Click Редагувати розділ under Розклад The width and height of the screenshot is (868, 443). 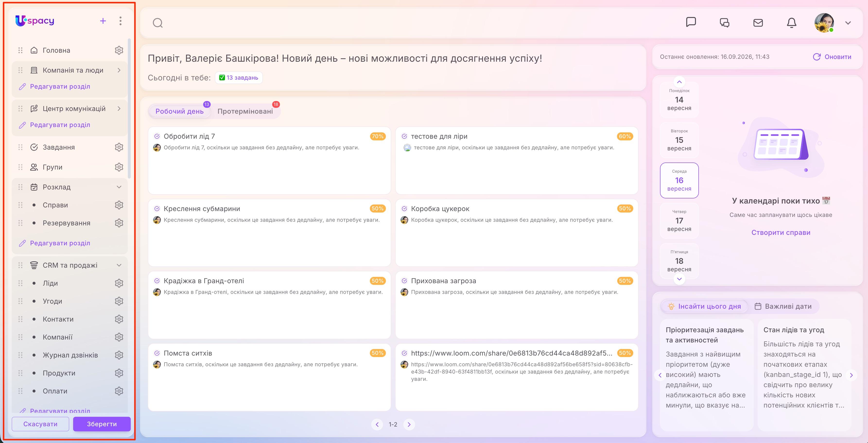click(55, 243)
